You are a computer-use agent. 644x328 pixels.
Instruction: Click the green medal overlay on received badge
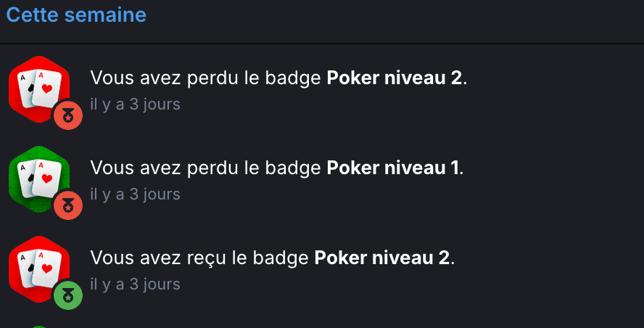(x=68, y=295)
